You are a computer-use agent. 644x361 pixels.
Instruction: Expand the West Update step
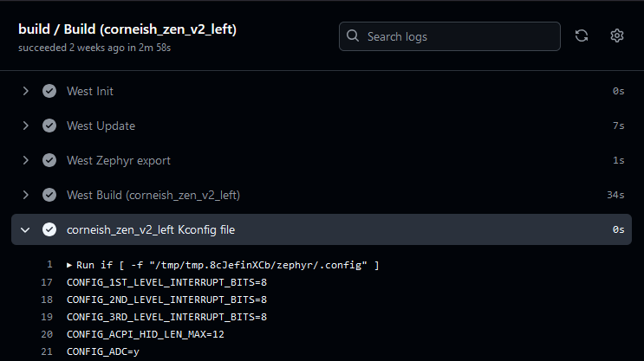[x=26, y=126]
